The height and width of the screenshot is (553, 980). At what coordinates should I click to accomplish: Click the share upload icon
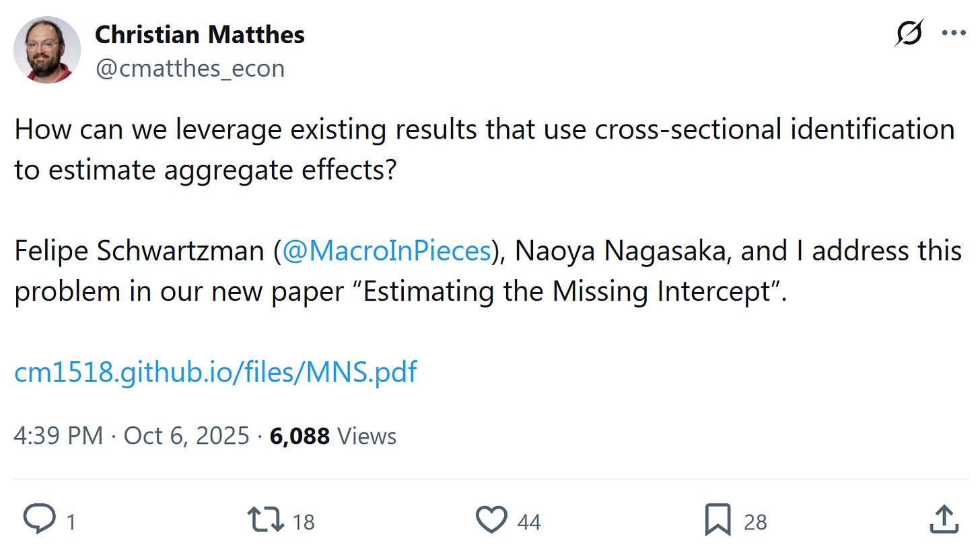[944, 520]
